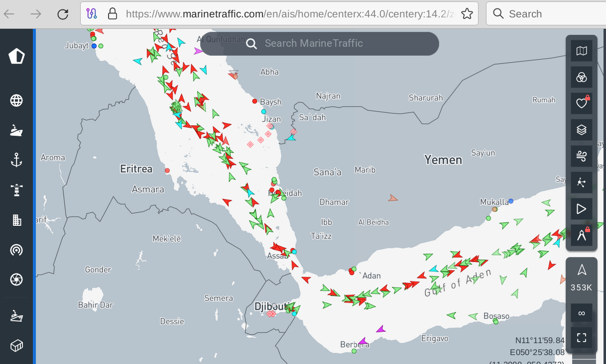The height and width of the screenshot is (364, 606).
Task: Open the AIS Stations antenna icon
Action: (16, 250)
